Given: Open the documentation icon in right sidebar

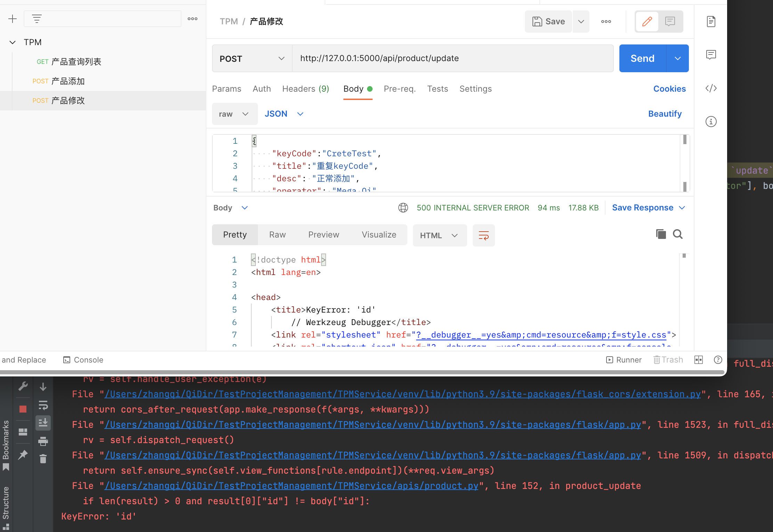Looking at the screenshot, I should pos(711,22).
